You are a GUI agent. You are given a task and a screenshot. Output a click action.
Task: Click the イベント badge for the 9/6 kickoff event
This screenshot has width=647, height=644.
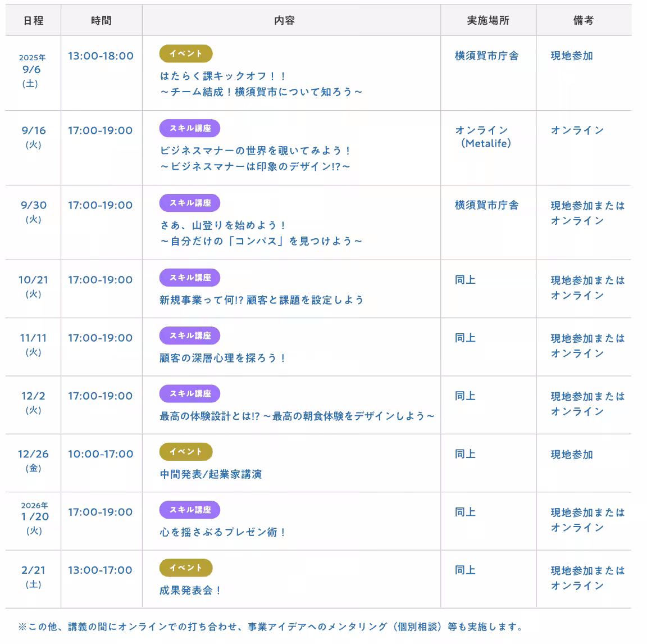pyautogui.click(x=186, y=54)
